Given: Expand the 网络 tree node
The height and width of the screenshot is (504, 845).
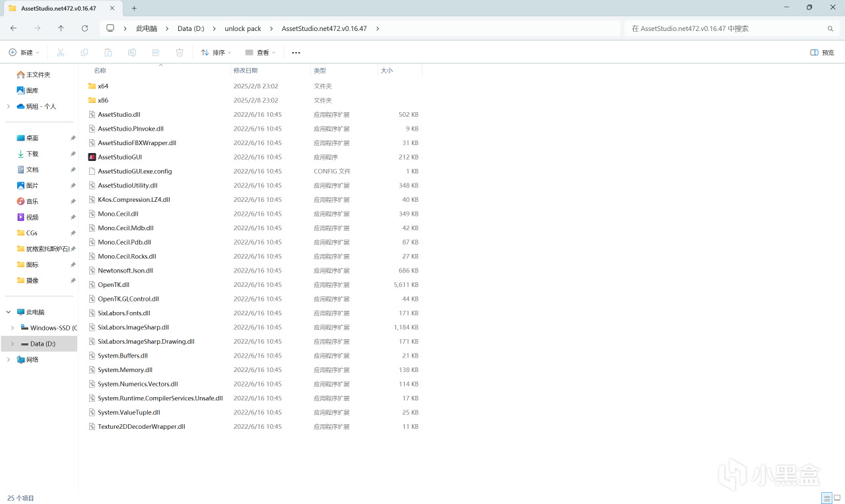Looking at the screenshot, I should click(9, 360).
